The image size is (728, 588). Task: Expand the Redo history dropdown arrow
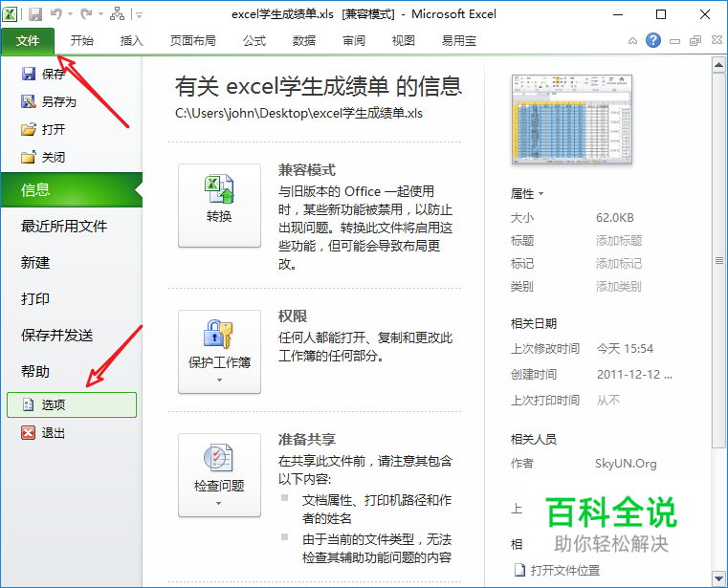tap(100, 14)
